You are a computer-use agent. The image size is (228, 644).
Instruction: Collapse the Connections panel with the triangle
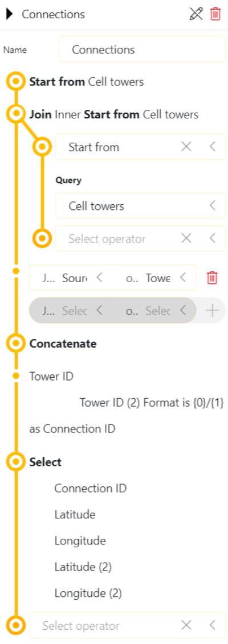(10, 14)
